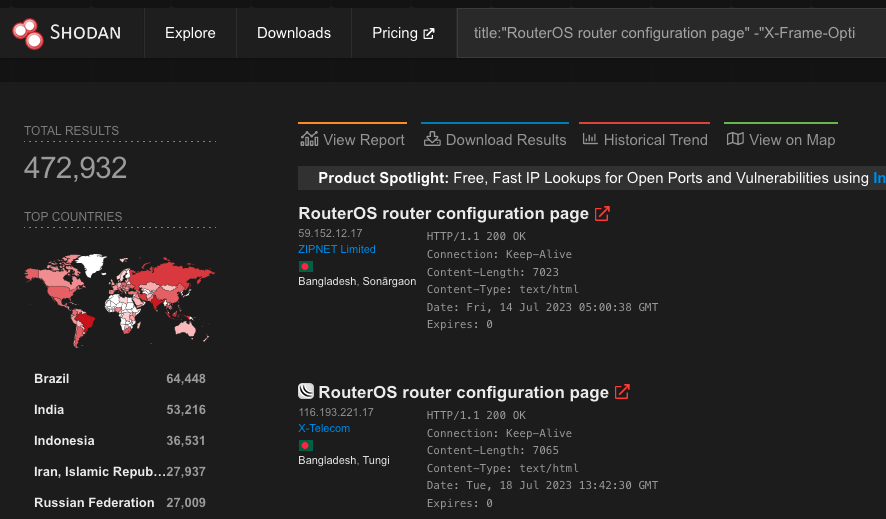Open the Downloads menu item
This screenshot has width=886, height=519.
[294, 33]
